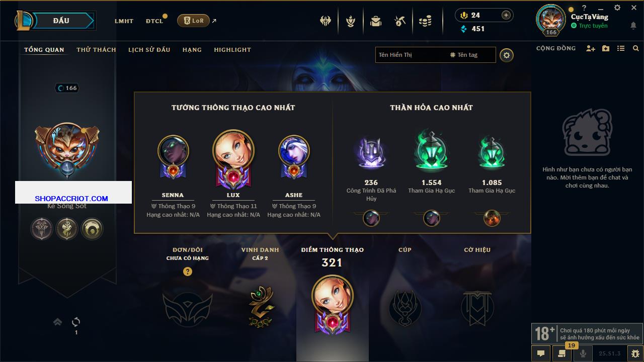The image size is (644, 362).
Task: Open the Store coins icon
Action: coord(425,21)
